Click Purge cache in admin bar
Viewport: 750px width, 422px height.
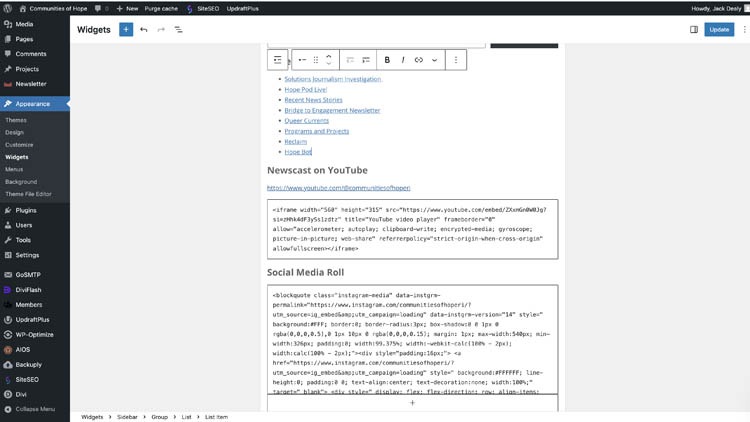coord(161,8)
